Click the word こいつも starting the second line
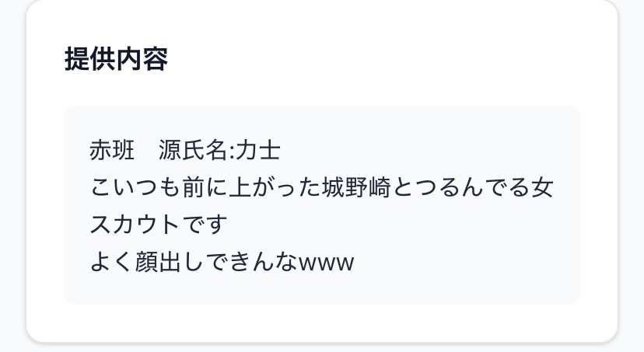Viewport: 644px width, 352px height. click(135, 187)
